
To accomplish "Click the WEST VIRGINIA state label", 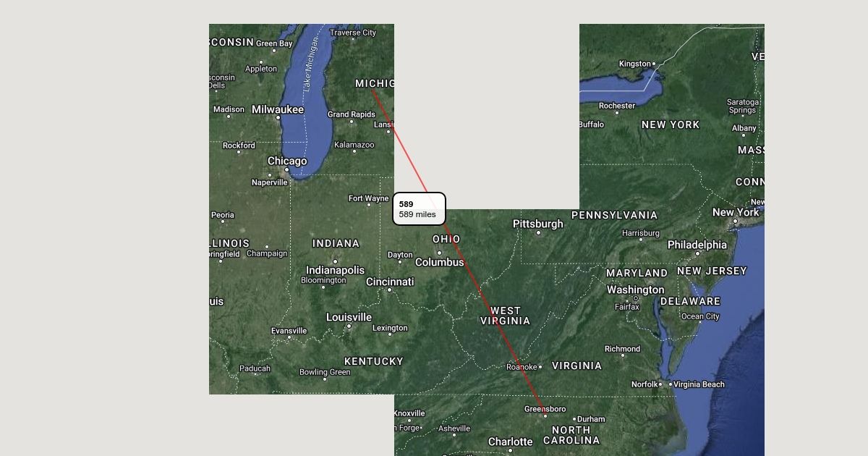I will [x=506, y=316].
